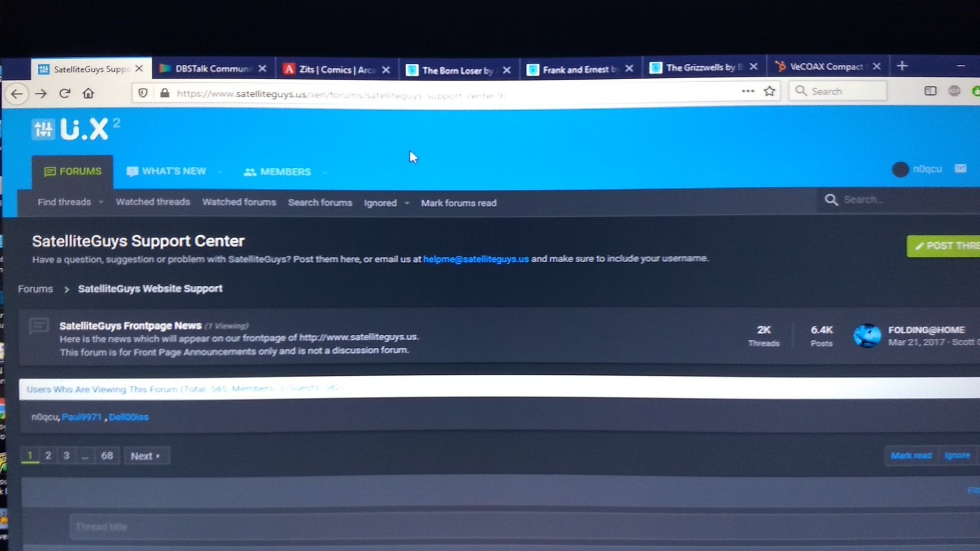Expand the Ignored dropdown arrow

click(407, 203)
